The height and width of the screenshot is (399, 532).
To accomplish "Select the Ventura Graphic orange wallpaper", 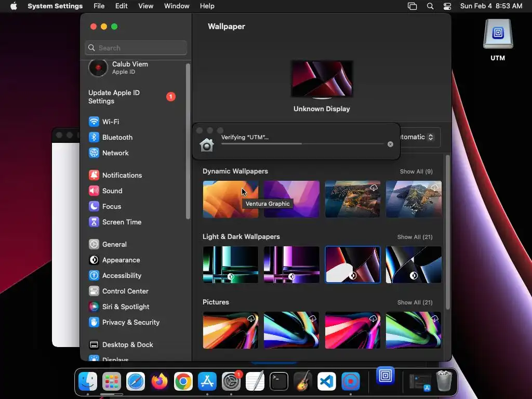I will click(230, 199).
